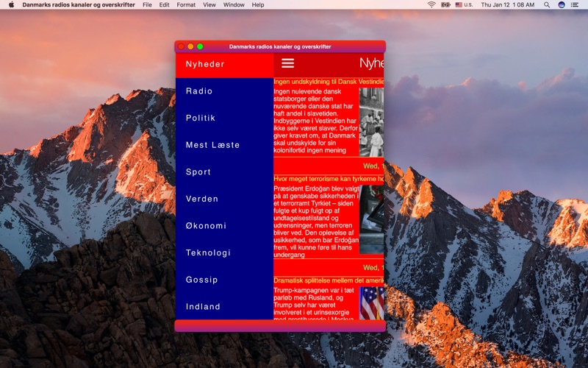The width and height of the screenshot is (588, 368).
Task: Click the 'Wed' date under the Erdoğan article
Action: 373,268
